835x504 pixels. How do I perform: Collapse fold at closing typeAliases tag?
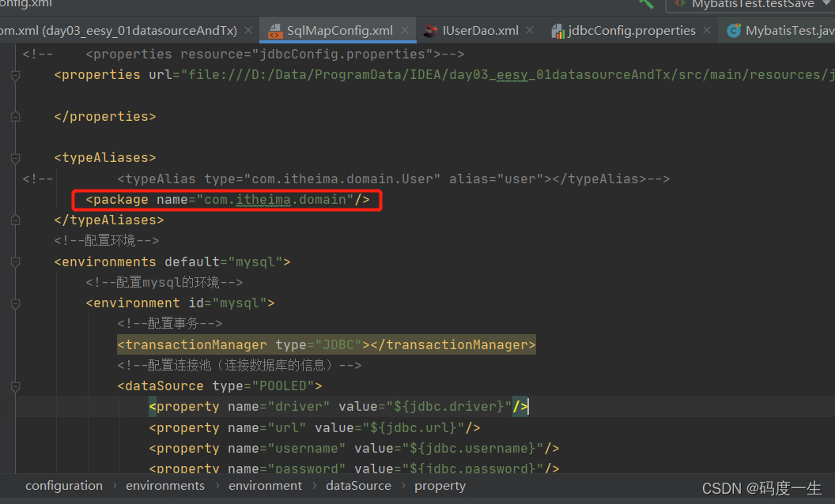16,220
